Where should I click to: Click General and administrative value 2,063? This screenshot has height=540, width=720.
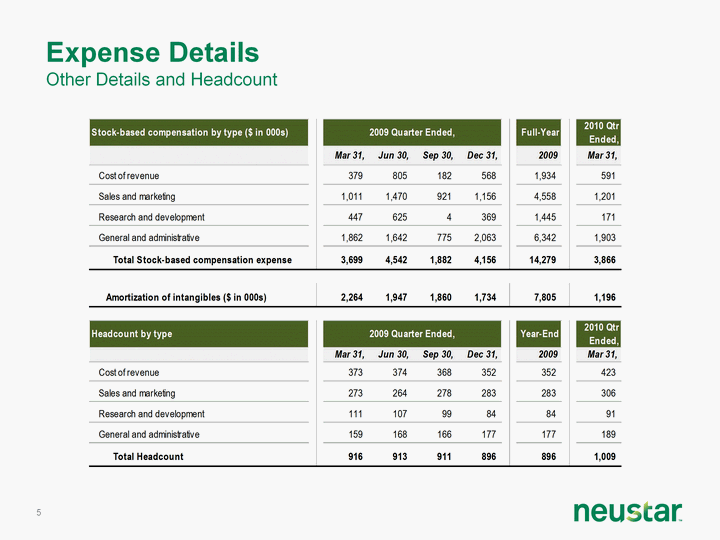(x=485, y=238)
